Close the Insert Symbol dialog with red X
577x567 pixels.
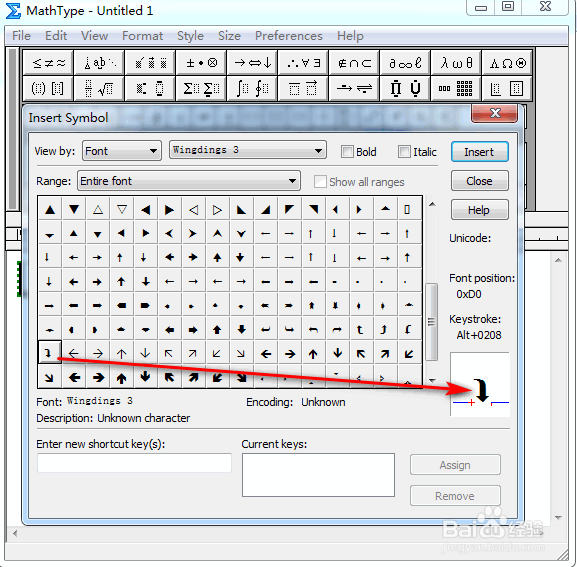[495, 113]
